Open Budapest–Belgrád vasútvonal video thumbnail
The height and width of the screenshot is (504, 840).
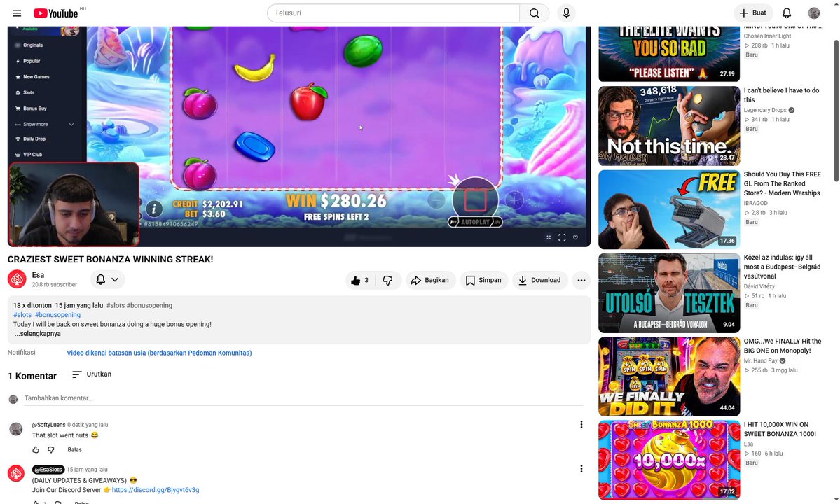tap(669, 293)
